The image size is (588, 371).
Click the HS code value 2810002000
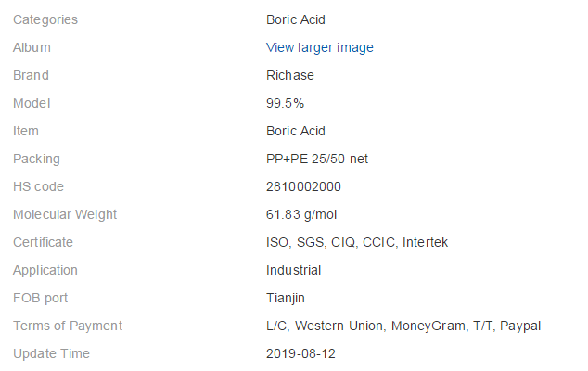(303, 186)
